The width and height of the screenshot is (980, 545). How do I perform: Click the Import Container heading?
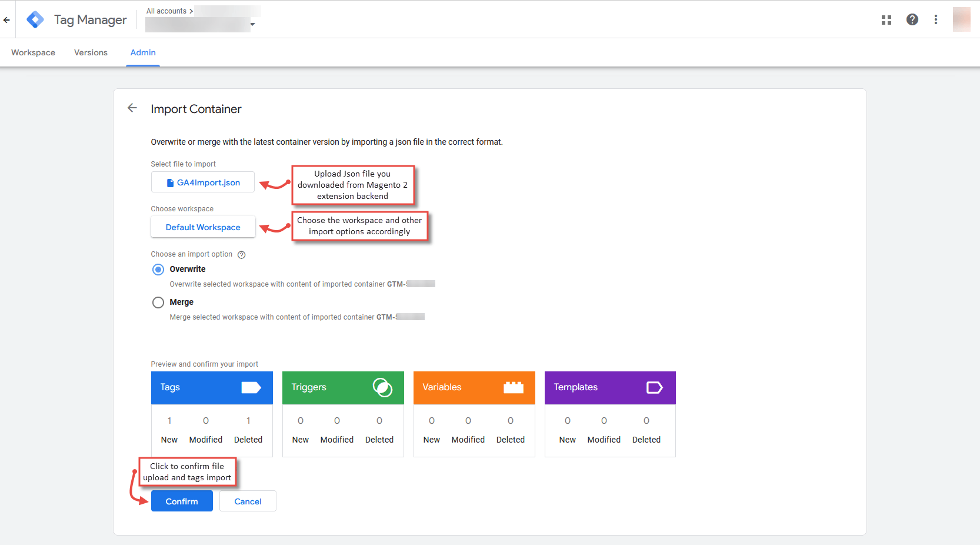click(x=196, y=109)
